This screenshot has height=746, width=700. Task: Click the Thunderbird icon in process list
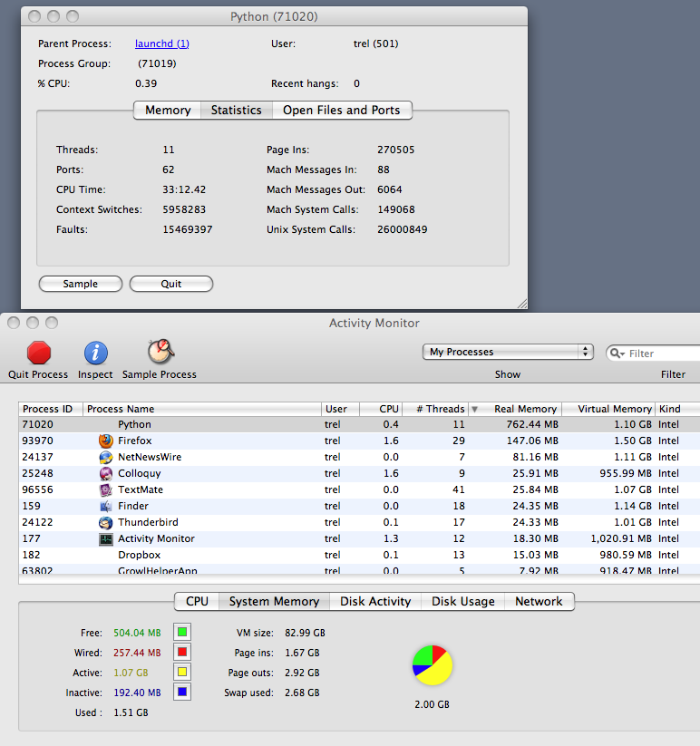[106, 522]
